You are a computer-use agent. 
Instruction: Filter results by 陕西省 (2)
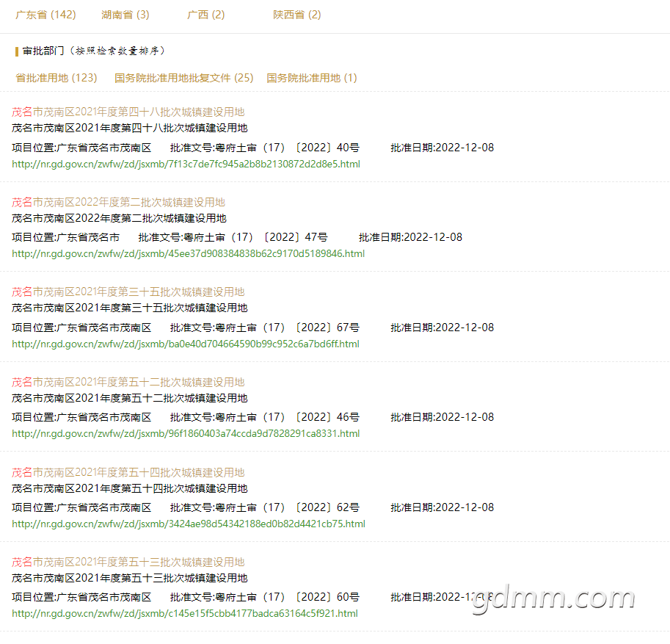297,15
